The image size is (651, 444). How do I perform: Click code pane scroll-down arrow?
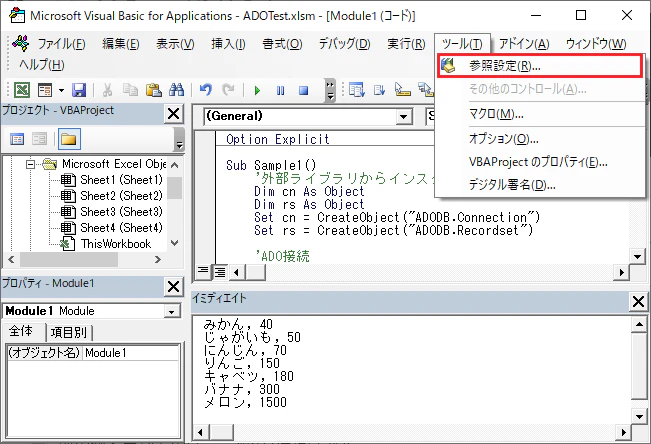[x=637, y=256]
